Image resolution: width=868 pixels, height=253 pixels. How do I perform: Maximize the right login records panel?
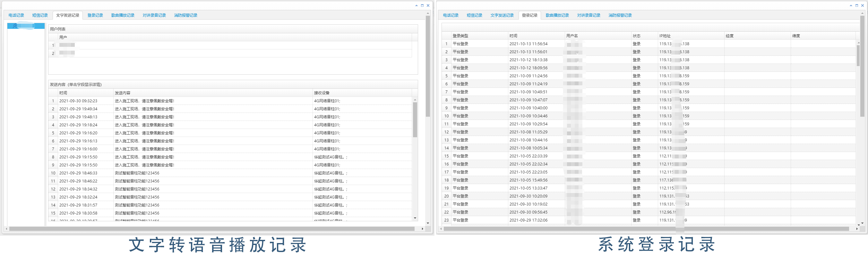(x=856, y=5)
